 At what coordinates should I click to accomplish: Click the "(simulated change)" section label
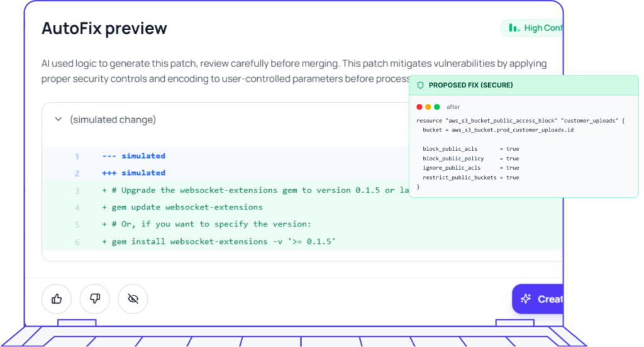pos(113,119)
